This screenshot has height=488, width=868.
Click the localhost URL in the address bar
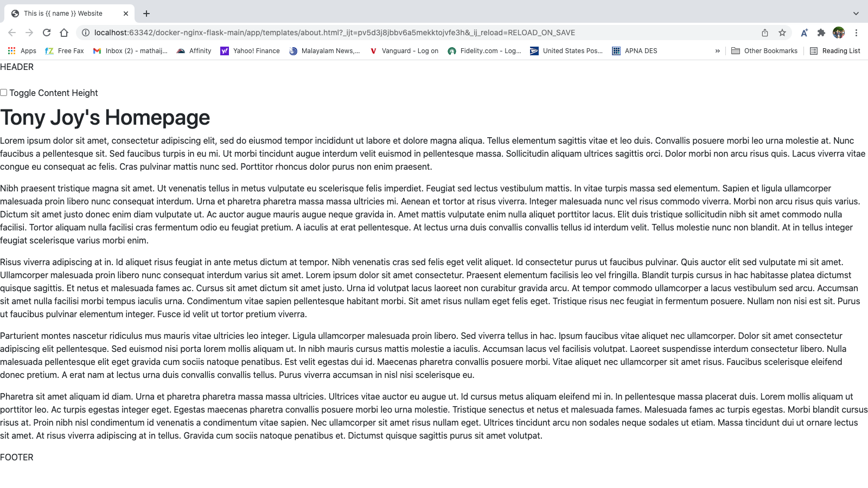point(334,33)
